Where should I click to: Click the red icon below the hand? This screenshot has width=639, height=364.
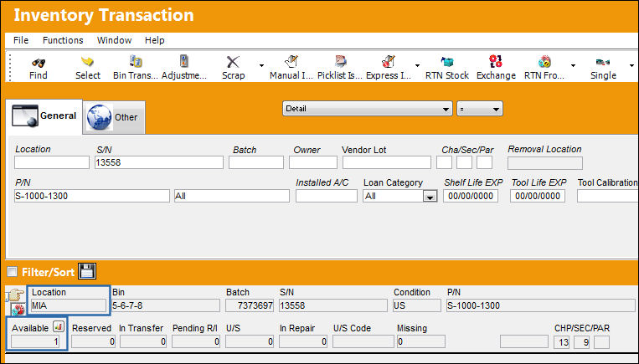click(x=18, y=310)
